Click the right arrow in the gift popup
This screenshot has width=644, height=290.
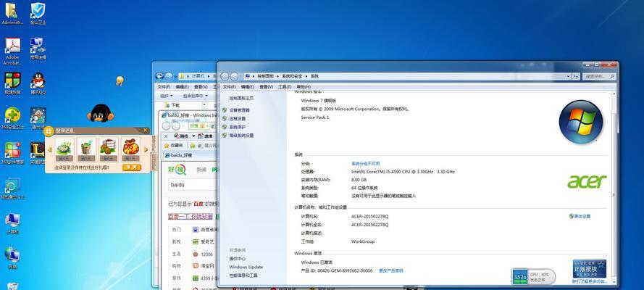[x=146, y=149]
